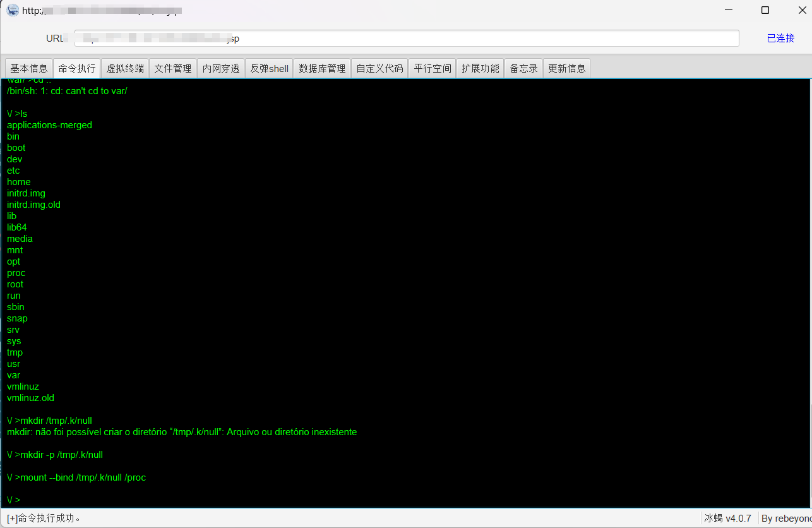Click the 已连接 status link
This screenshot has width=812, height=528.
(780, 39)
